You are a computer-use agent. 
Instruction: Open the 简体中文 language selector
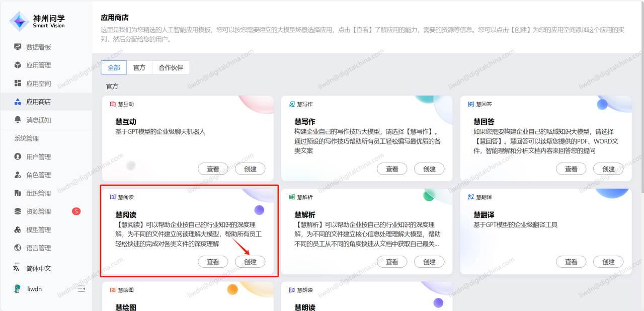point(38,268)
